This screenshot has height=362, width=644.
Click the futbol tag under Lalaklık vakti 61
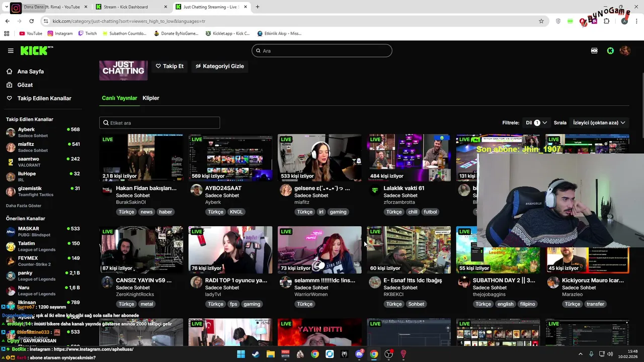point(430,212)
